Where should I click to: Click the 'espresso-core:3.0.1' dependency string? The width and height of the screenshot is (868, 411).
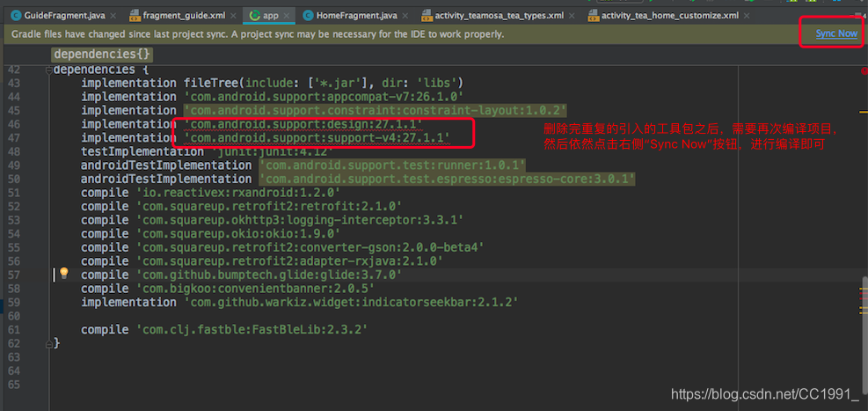pos(448,179)
